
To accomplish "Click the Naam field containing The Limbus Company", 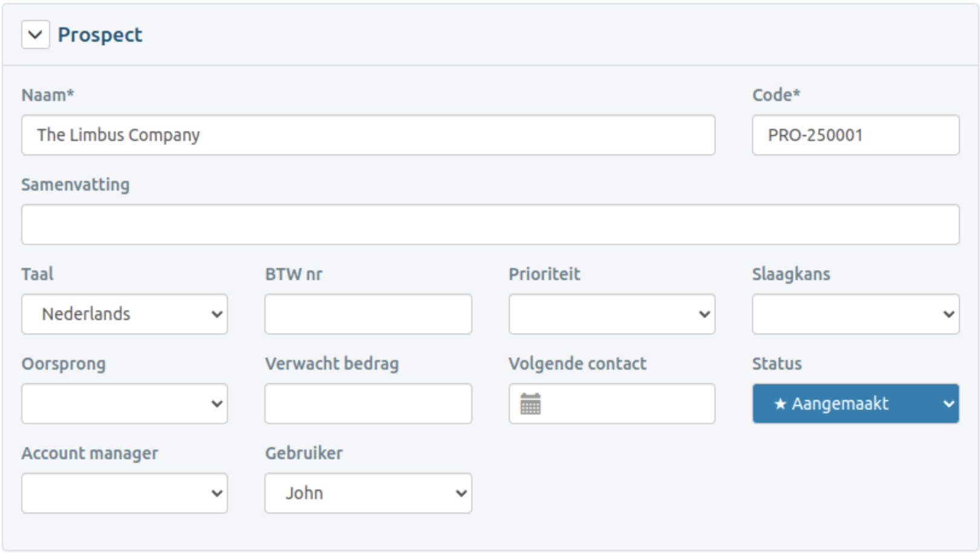I will point(368,135).
